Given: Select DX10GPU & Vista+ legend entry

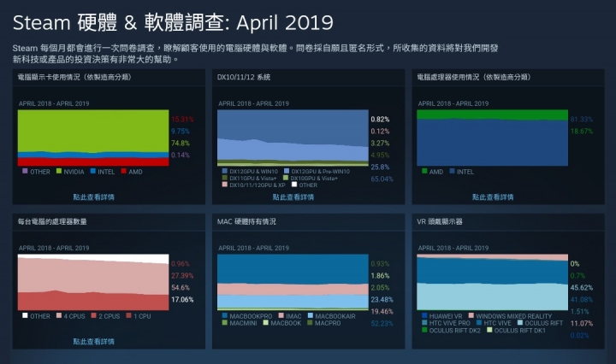Looking at the screenshot, I should (311, 178).
